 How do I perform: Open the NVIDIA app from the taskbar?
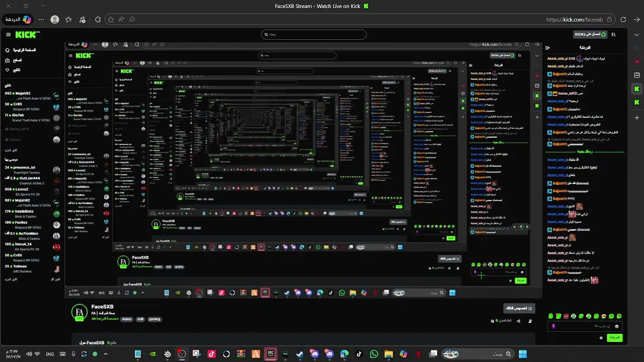[152, 354]
